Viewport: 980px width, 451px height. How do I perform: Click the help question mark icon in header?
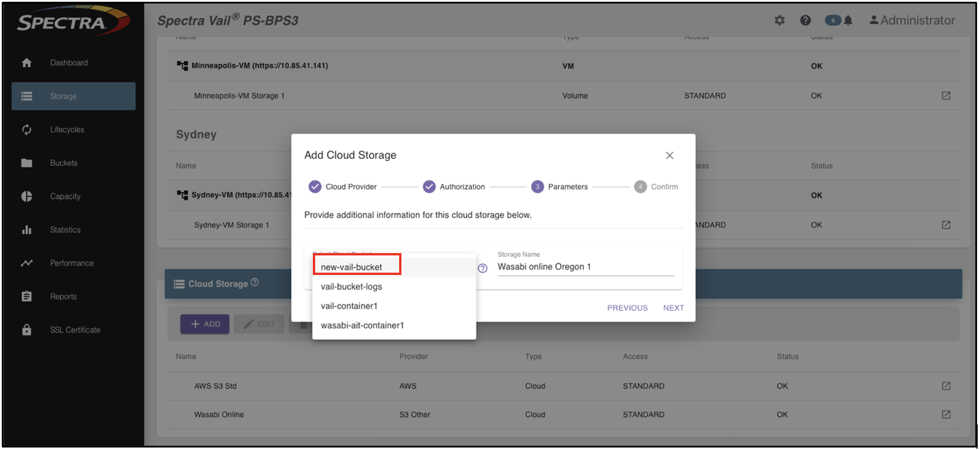point(805,20)
